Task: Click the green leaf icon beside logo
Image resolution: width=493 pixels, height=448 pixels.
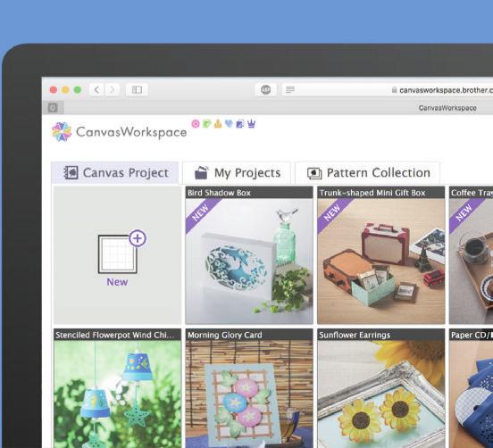Action: pyautogui.click(x=206, y=124)
